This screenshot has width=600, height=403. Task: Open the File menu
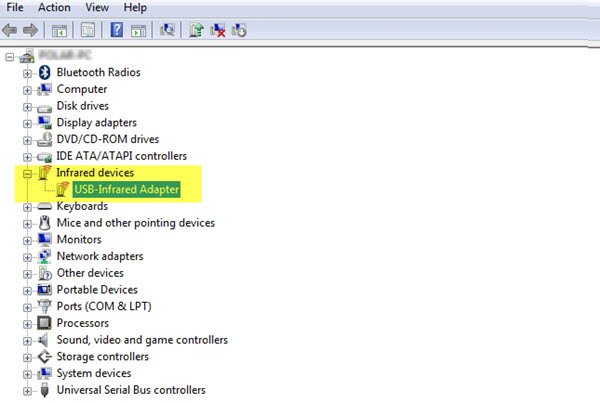click(15, 7)
